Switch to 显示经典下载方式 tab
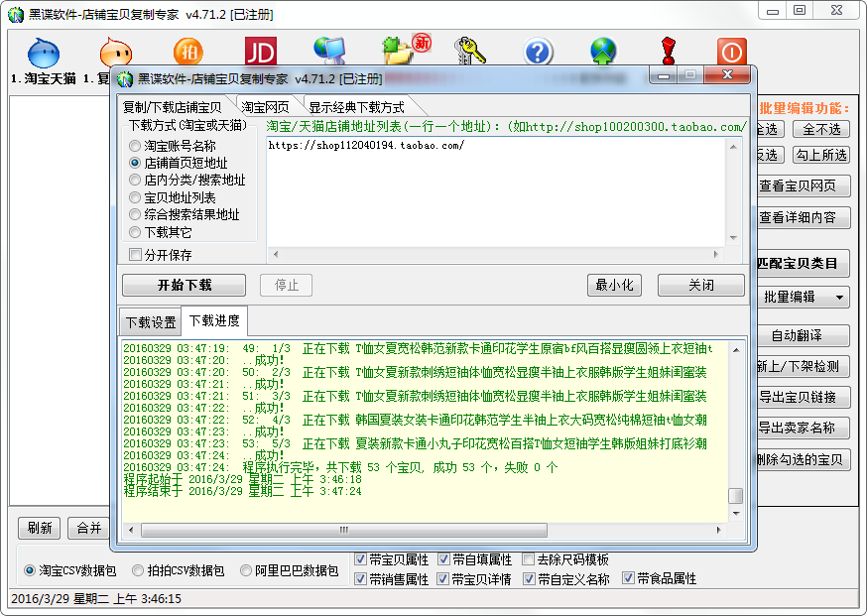867x616 pixels. click(x=355, y=107)
